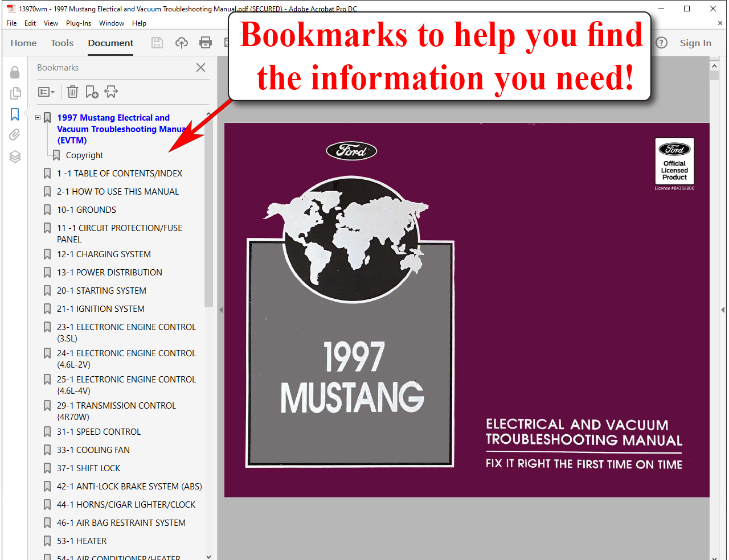Click the Print file icon
Viewport: 729px width, 560px height.
point(206,43)
